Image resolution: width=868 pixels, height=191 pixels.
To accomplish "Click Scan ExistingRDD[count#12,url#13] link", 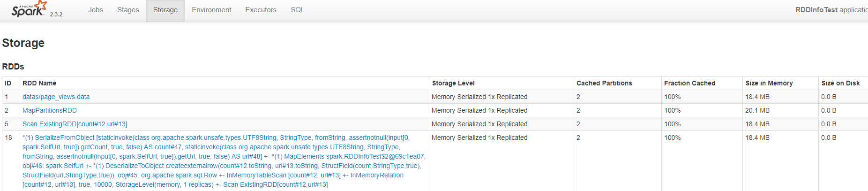I will point(75,124).
